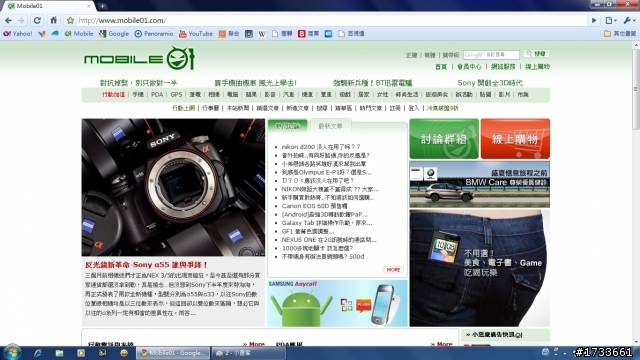The height and width of the screenshot is (360, 640).
Task: Open the Wikipedia W bookmark
Action: 262,34
